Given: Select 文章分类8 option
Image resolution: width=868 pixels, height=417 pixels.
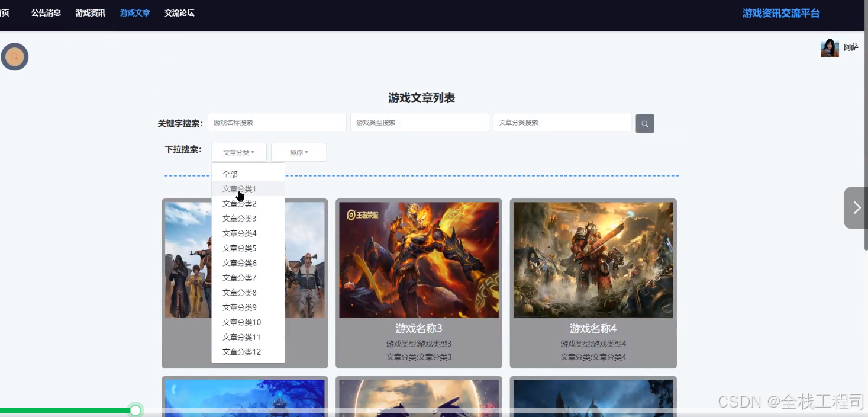Looking at the screenshot, I should [x=248, y=293].
